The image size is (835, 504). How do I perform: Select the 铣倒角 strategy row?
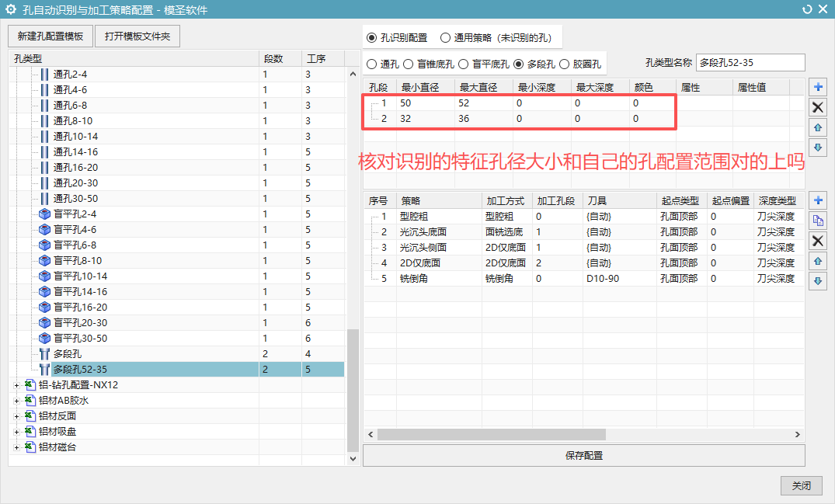point(583,278)
